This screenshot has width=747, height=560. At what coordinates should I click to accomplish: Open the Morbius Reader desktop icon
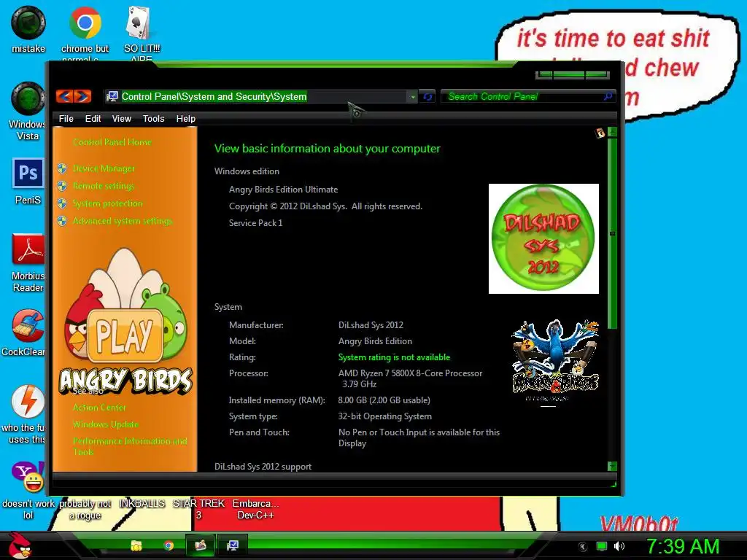[x=28, y=262]
